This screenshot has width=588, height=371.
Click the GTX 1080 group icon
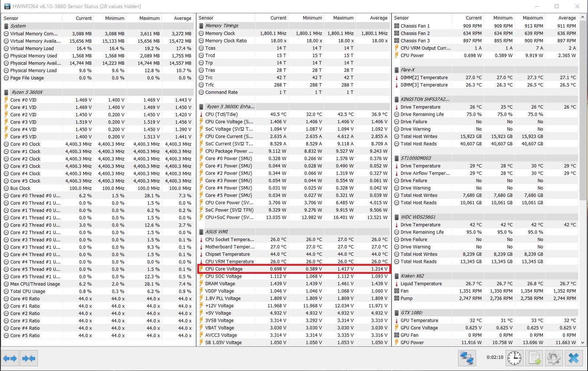click(x=397, y=313)
